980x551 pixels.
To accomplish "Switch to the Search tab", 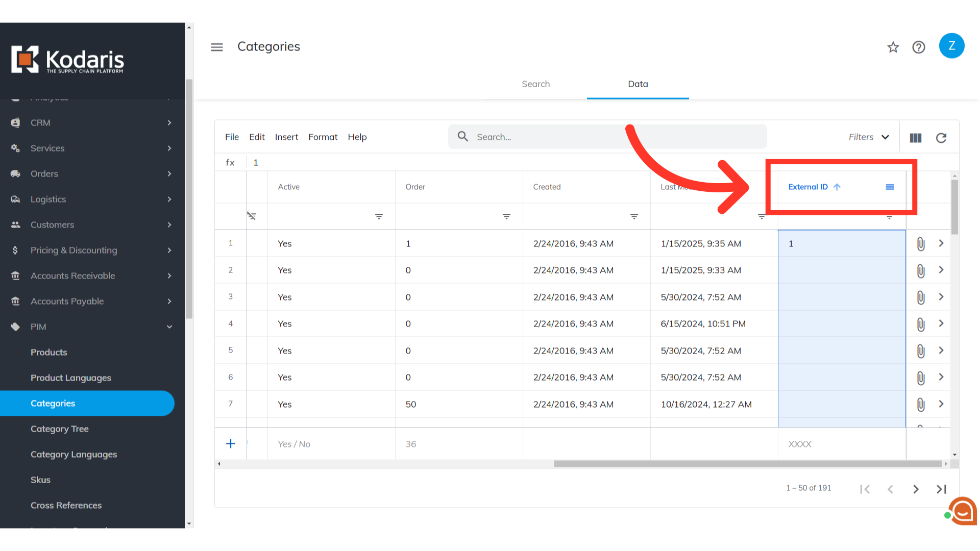I will [x=535, y=84].
